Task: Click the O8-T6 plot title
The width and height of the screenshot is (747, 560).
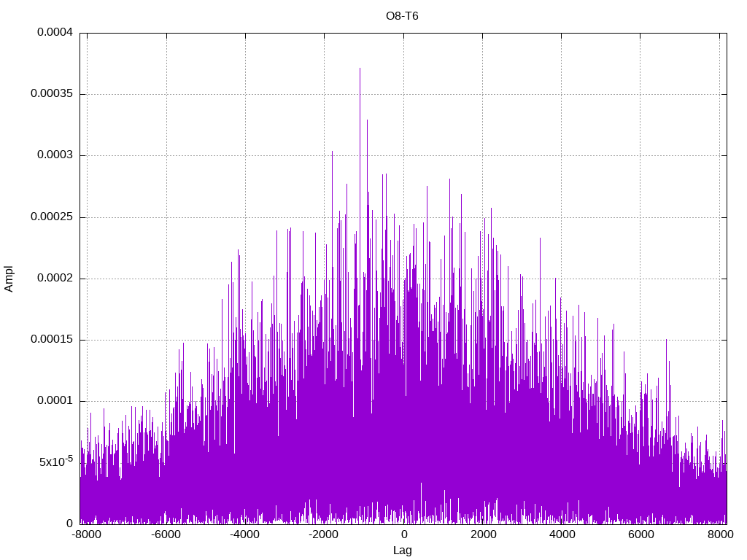Action: [x=402, y=16]
